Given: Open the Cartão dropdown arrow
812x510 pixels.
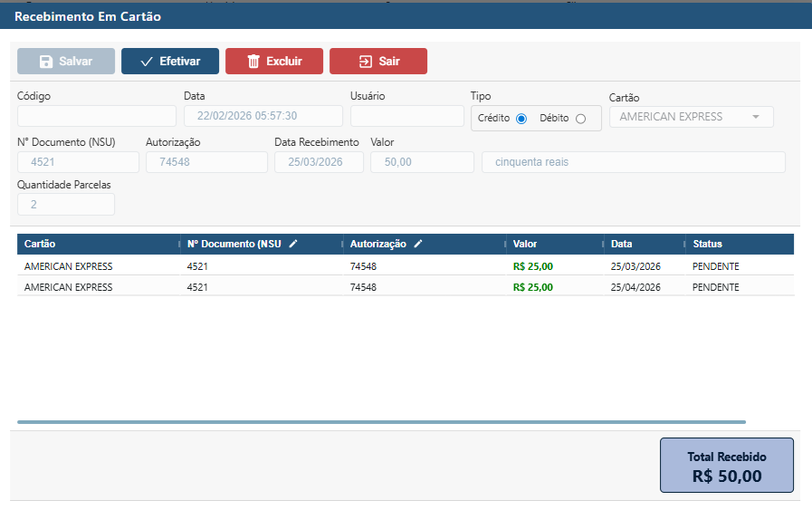Looking at the screenshot, I should 755,117.
